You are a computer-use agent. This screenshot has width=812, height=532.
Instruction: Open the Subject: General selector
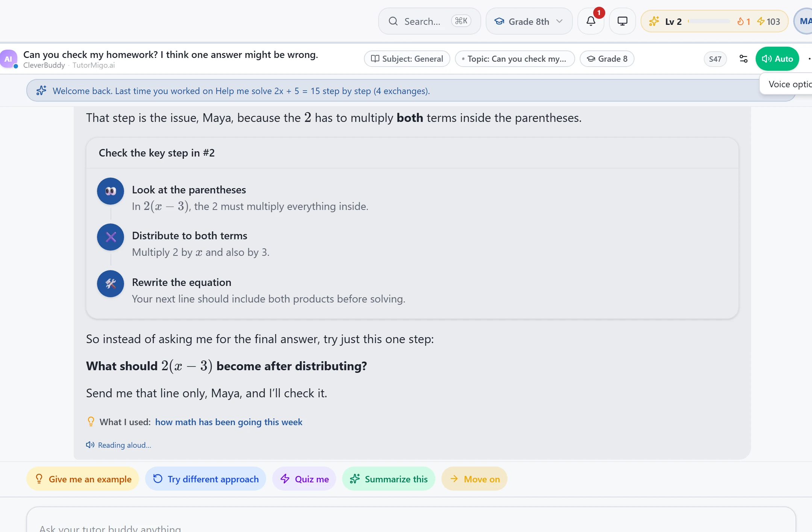tap(407, 59)
